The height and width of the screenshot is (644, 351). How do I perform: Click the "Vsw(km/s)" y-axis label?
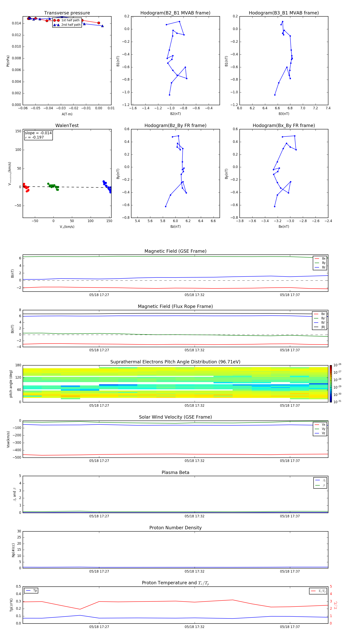8,439
